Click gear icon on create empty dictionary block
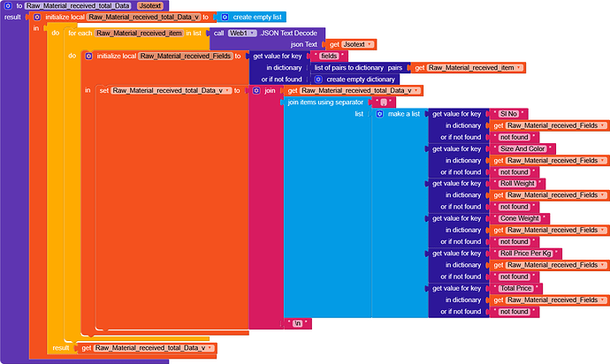 coord(318,80)
